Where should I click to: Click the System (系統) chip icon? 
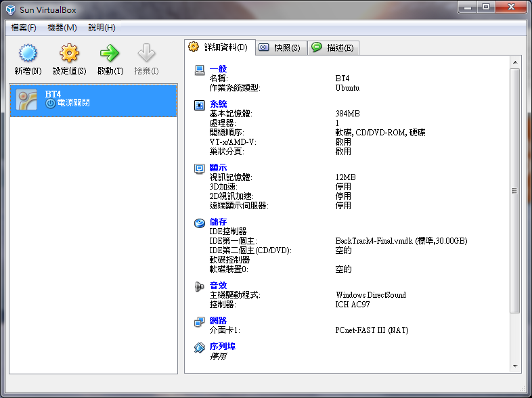[200, 105]
